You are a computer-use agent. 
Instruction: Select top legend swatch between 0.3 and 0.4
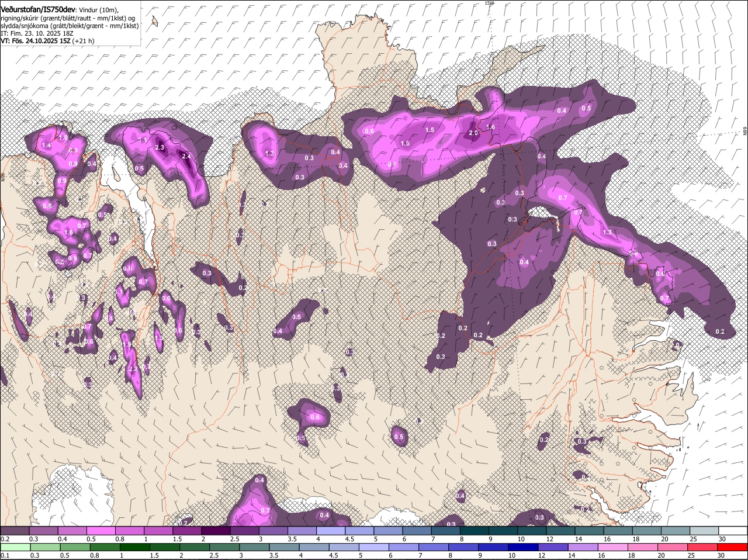pos(43,530)
